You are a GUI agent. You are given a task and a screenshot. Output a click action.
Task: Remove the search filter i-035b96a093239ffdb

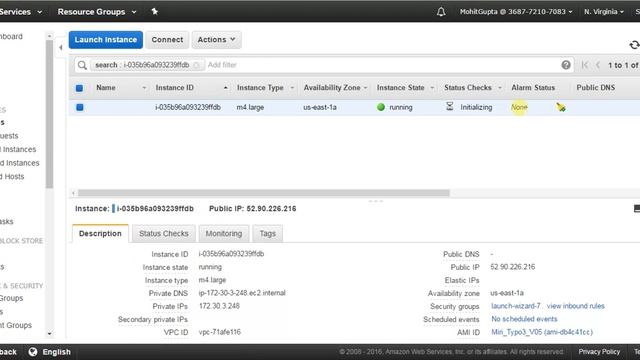pyautogui.click(x=196, y=65)
